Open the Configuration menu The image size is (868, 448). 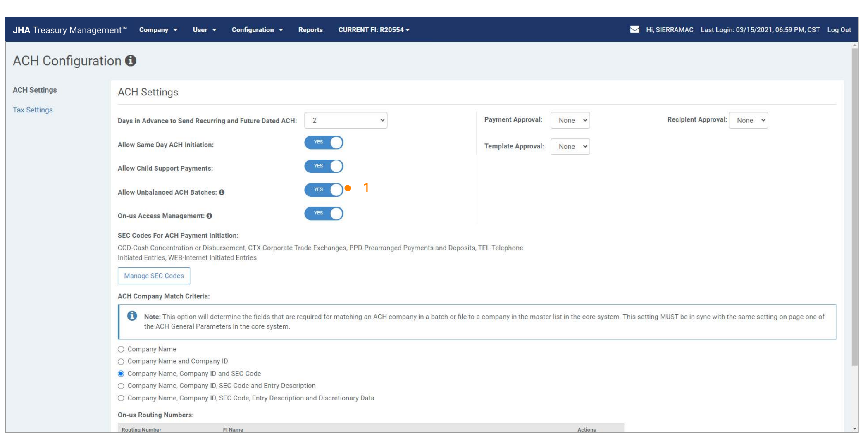point(257,30)
